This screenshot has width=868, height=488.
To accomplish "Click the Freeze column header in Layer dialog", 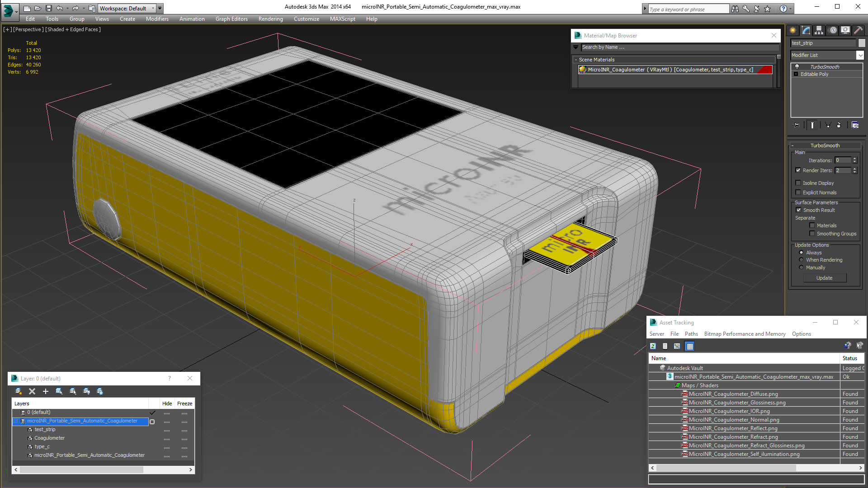I will (x=184, y=404).
